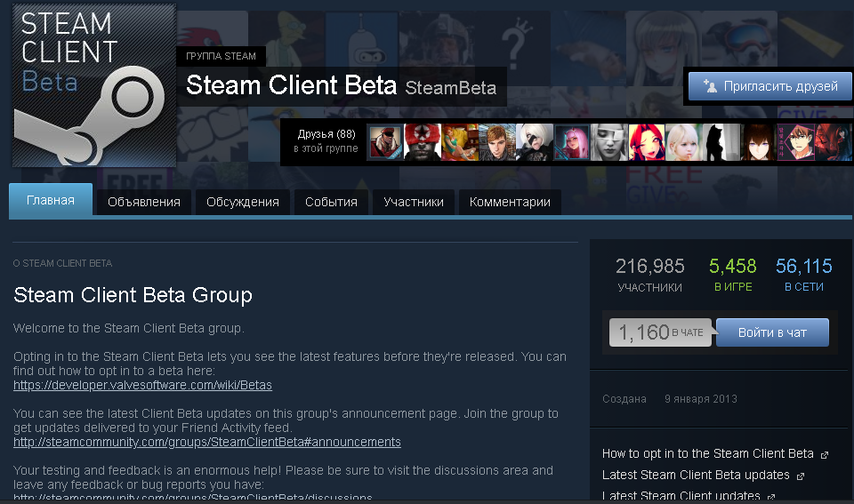Open friend avatar of white-haired masked character
The height and width of the screenshot is (504, 854).
[x=535, y=142]
